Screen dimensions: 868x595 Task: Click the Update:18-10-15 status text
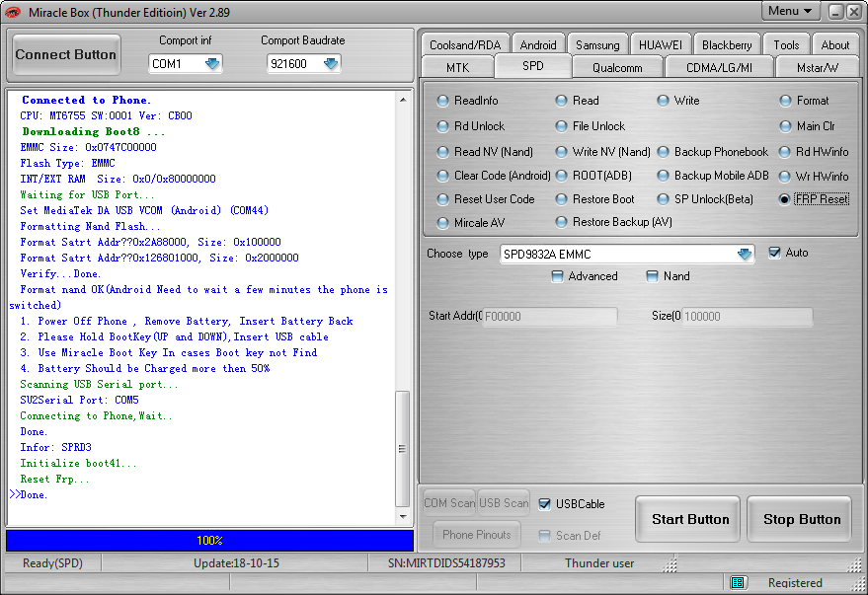click(236, 562)
